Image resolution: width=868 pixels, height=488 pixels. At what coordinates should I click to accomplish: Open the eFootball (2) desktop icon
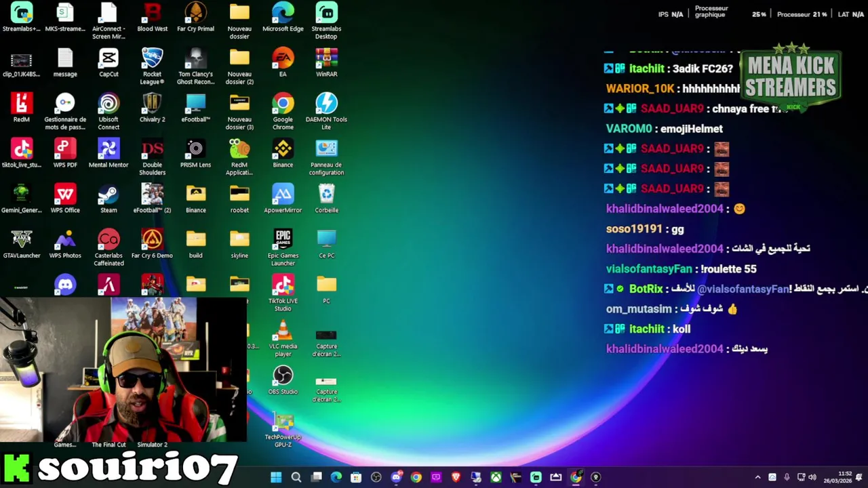pos(152,199)
